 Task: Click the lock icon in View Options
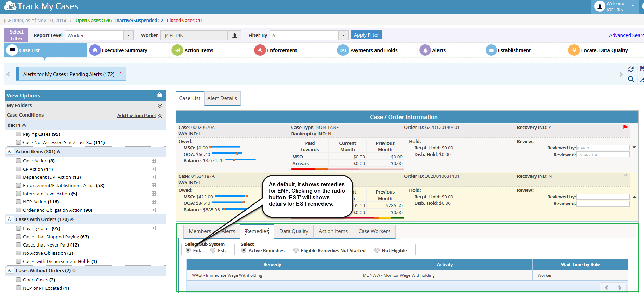(x=160, y=95)
